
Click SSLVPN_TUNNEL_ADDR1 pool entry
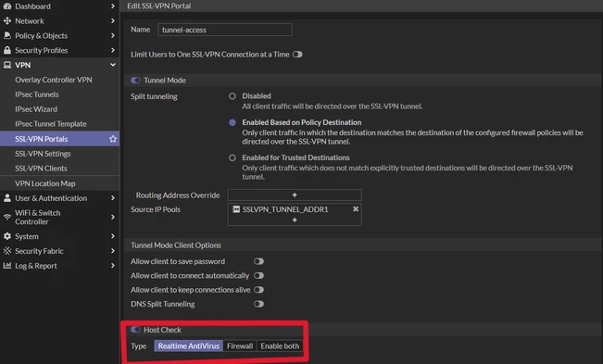pyautogui.click(x=285, y=209)
